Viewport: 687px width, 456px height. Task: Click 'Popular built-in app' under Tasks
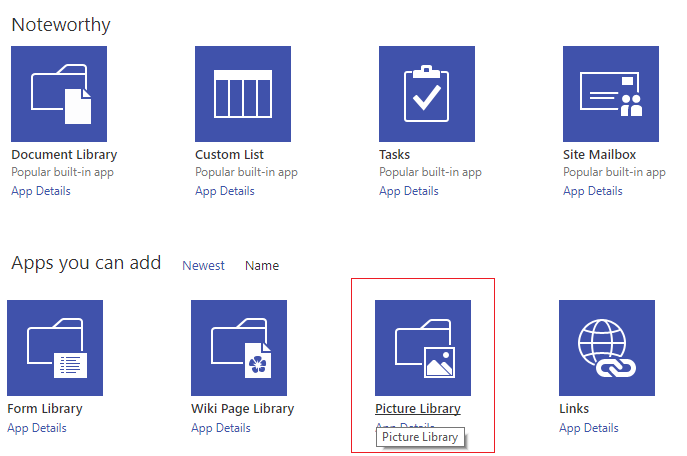click(x=430, y=172)
